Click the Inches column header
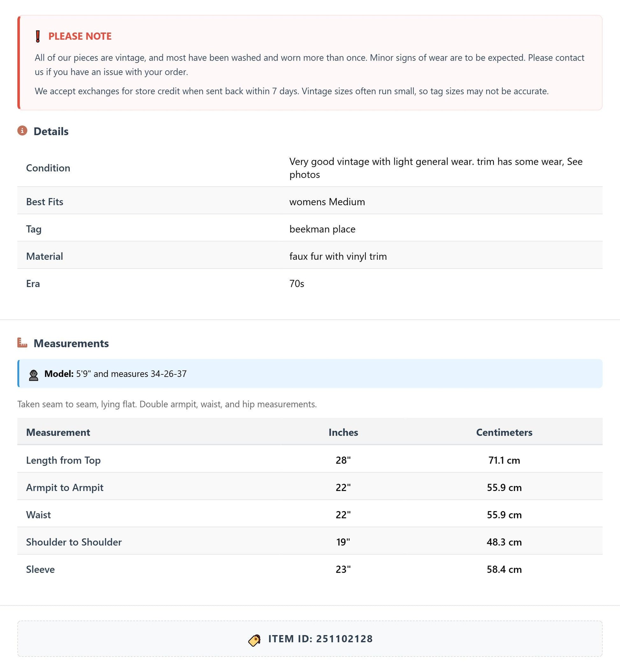Viewport: 620px width, 672px height. click(x=343, y=432)
